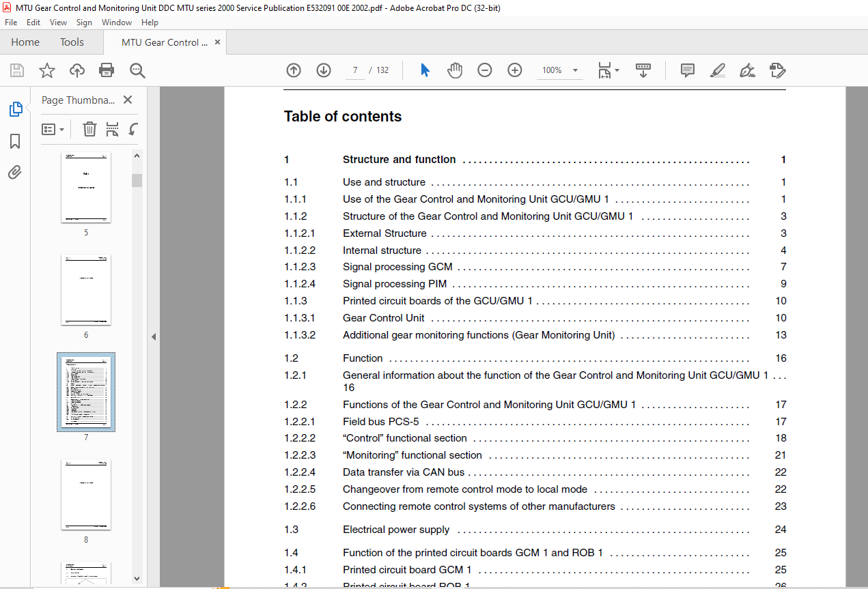The height and width of the screenshot is (589, 868).
Task: Print the document with the printer icon
Action: (x=107, y=70)
